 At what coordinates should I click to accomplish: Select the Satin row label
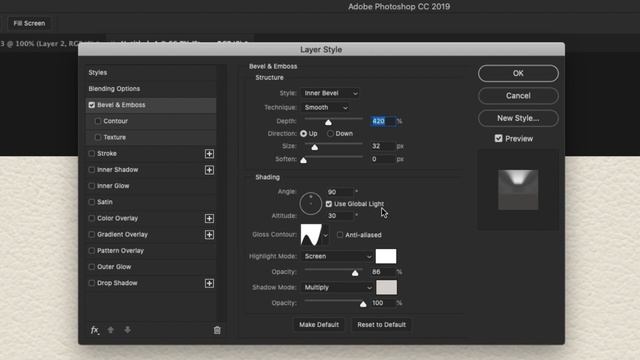click(x=105, y=202)
